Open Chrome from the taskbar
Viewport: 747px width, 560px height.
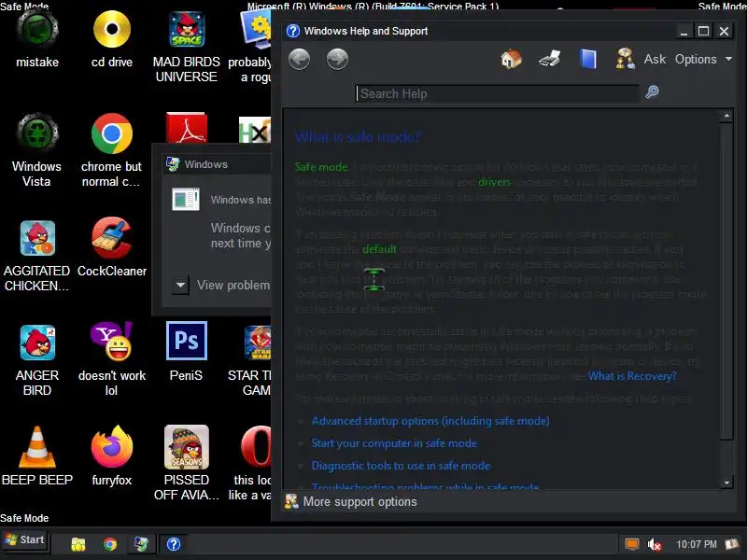point(110,544)
